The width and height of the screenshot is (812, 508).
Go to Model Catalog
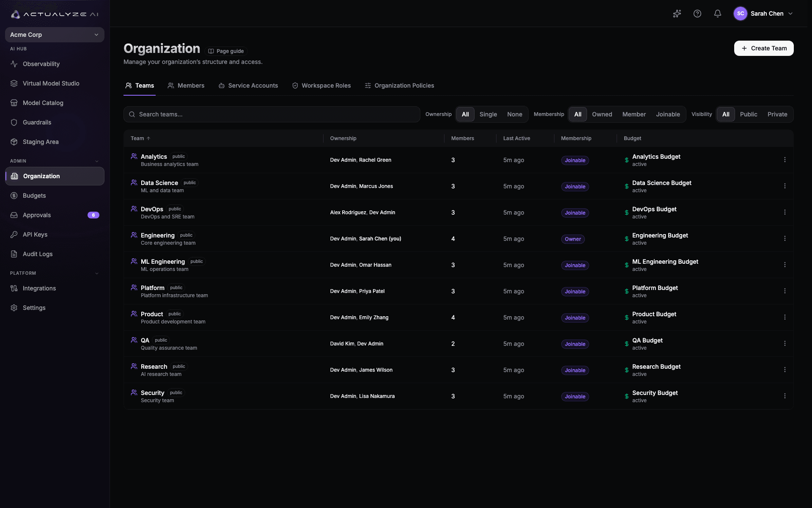point(55,103)
